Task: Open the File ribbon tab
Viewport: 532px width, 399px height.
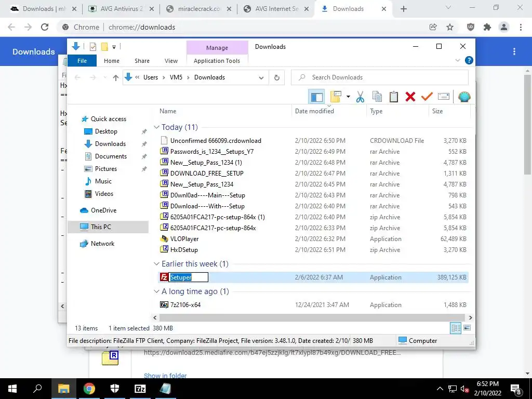Action: [x=82, y=61]
